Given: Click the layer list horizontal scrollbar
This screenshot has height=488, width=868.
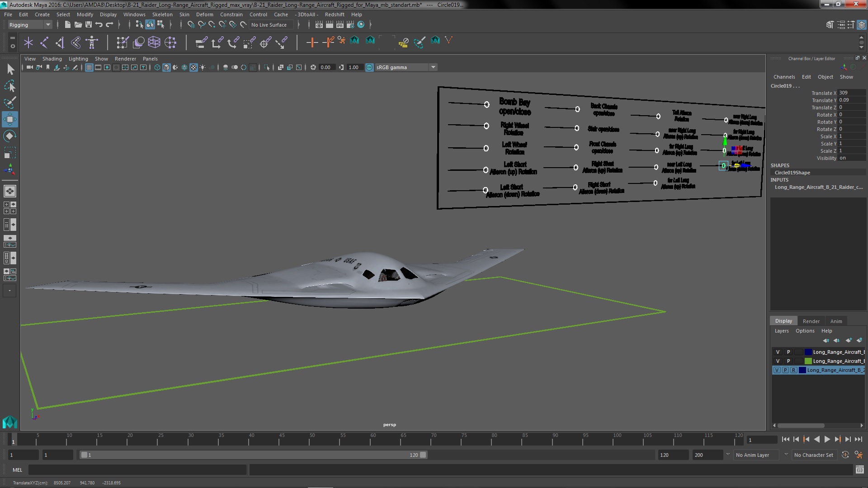Looking at the screenshot, I should 801,426.
